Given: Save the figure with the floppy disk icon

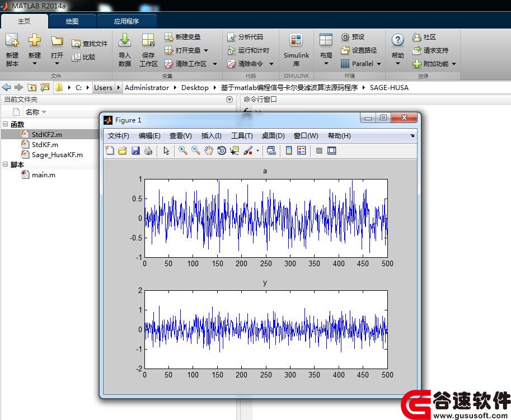Looking at the screenshot, I should coord(135,150).
